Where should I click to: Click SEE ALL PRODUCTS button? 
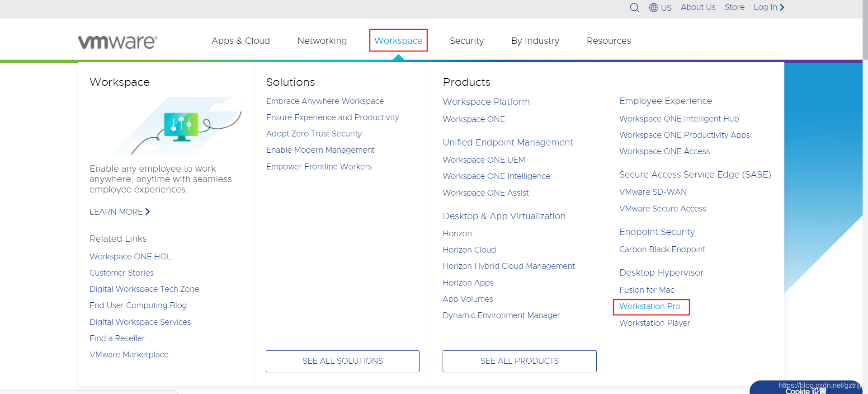pos(519,361)
